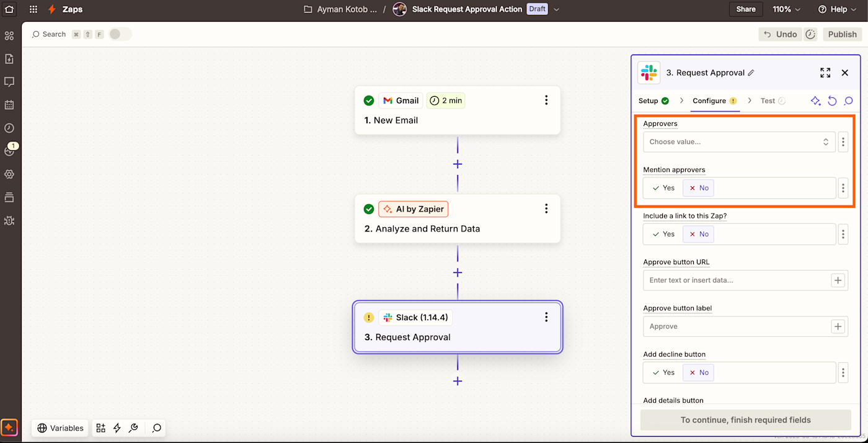Open the Approvers Choose value dropdown
The height and width of the screenshot is (443, 868).
[739, 142]
